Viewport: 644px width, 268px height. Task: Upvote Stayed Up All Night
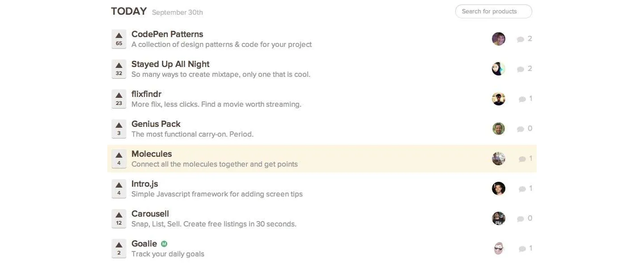(x=119, y=69)
